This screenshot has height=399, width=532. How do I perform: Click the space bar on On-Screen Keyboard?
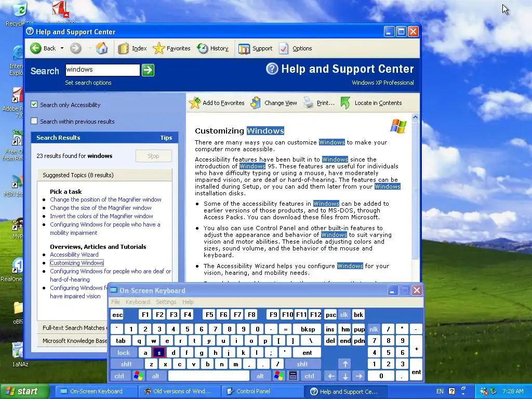pyautogui.click(x=209, y=376)
